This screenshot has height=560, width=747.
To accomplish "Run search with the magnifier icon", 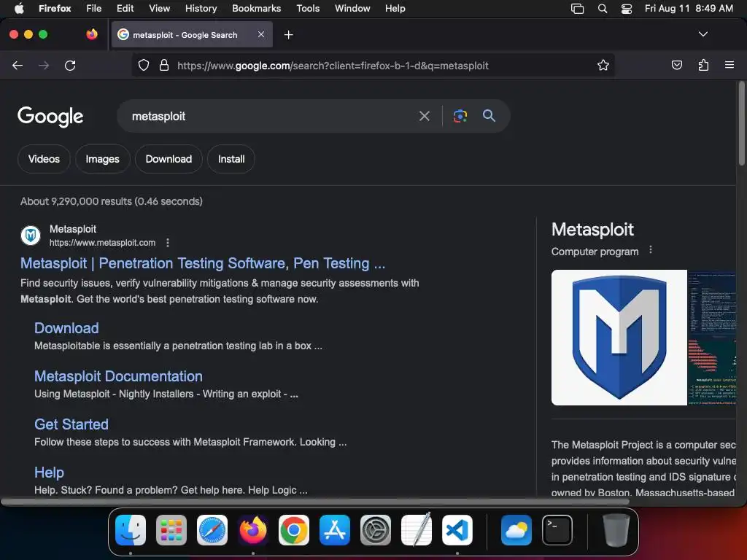I will click(489, 116).
